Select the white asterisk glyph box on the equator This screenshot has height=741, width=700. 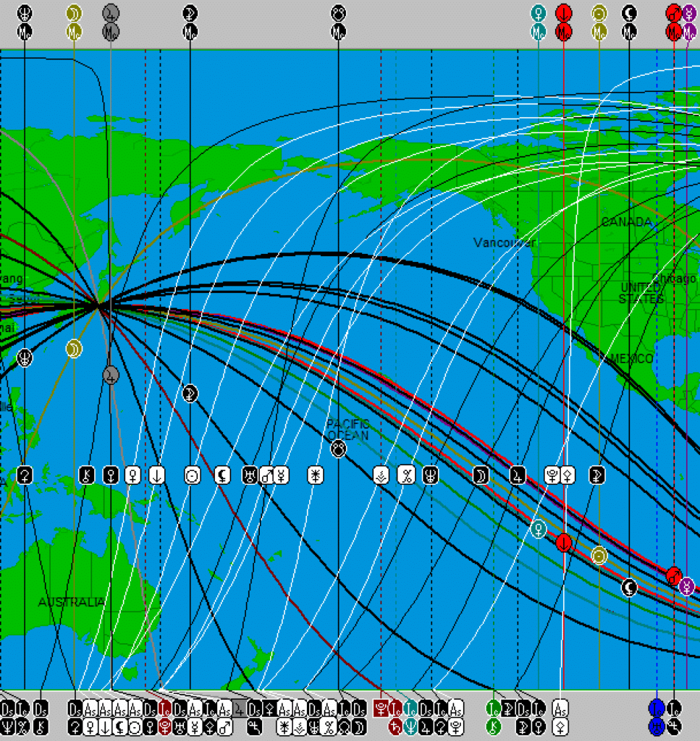coord(315,475)
